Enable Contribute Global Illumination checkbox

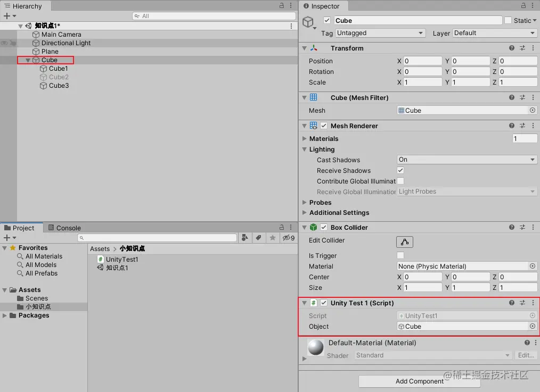400,181
